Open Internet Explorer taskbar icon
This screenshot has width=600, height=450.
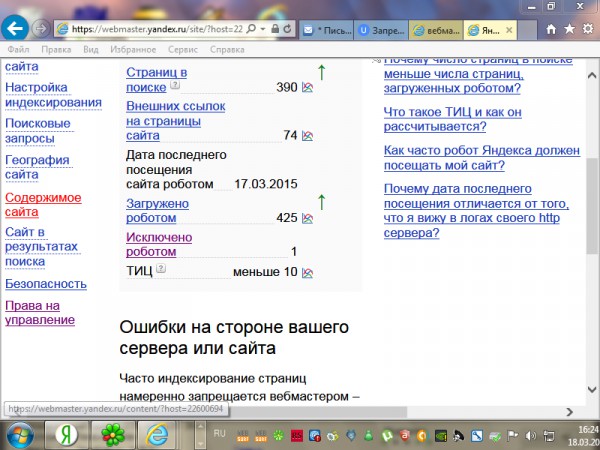point(159,435)
